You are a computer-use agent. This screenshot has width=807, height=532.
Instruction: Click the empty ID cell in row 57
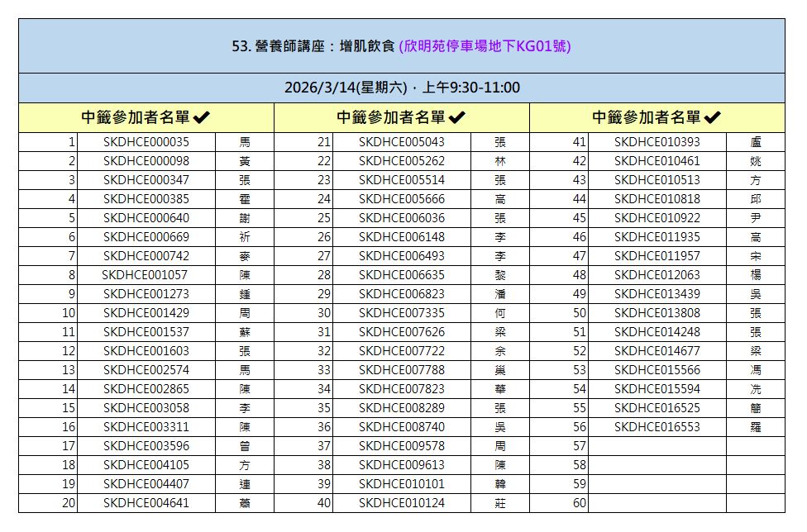point(657,446)
